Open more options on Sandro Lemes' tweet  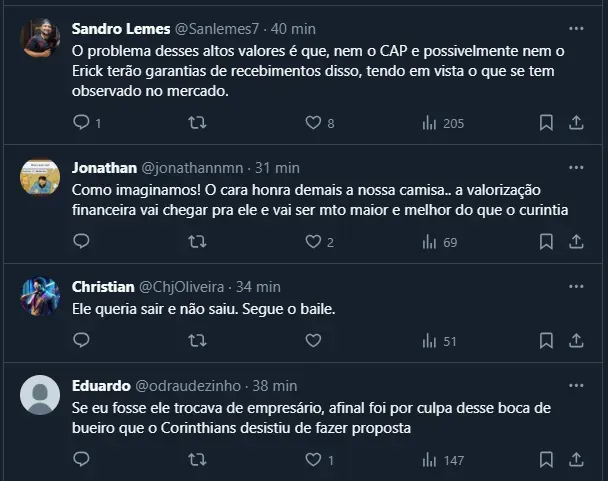[576, 29]
